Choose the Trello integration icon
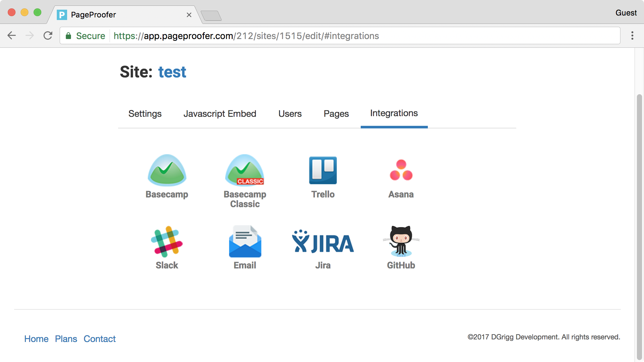The image size is (644, 362). [x=323, y=170]
